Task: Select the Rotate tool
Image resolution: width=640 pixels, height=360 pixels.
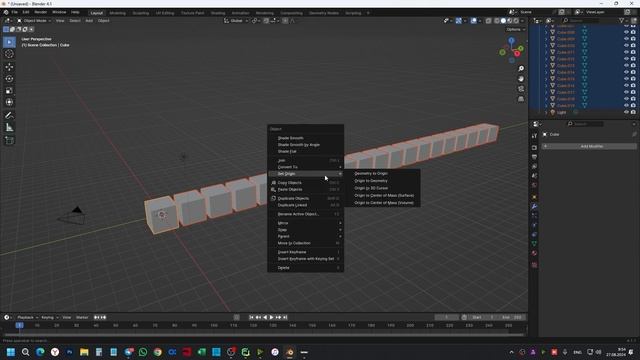Action: (9, 79)
